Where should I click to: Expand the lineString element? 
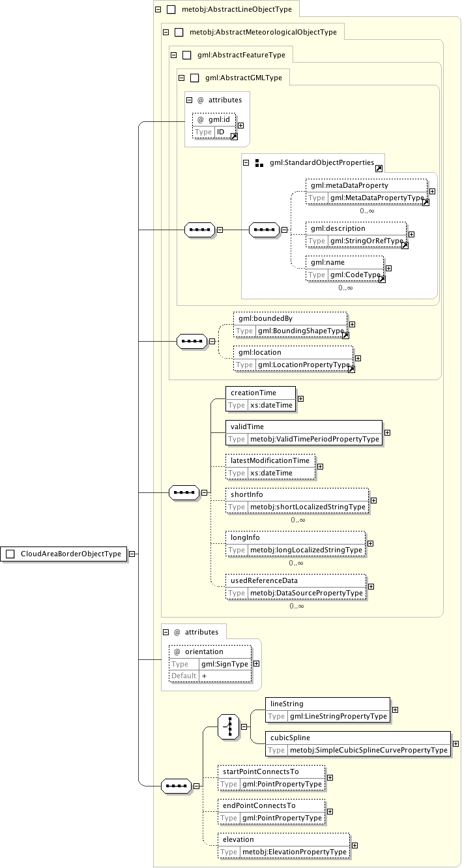tap(395, 710)
